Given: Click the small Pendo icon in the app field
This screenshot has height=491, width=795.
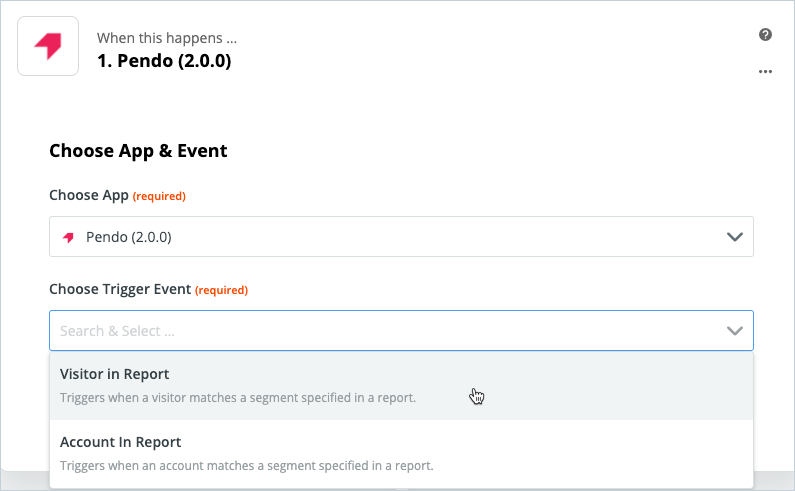Looking at the screenshot, I should click(x=68, y=237).
